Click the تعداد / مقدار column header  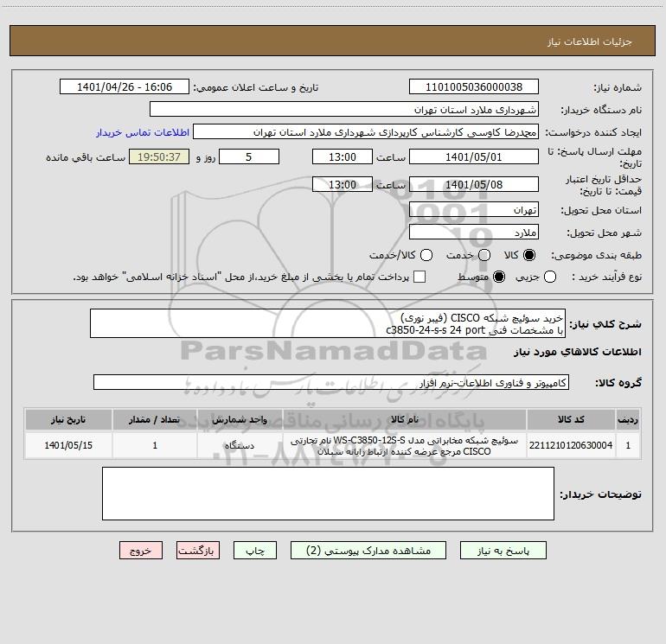pos(155,419)
